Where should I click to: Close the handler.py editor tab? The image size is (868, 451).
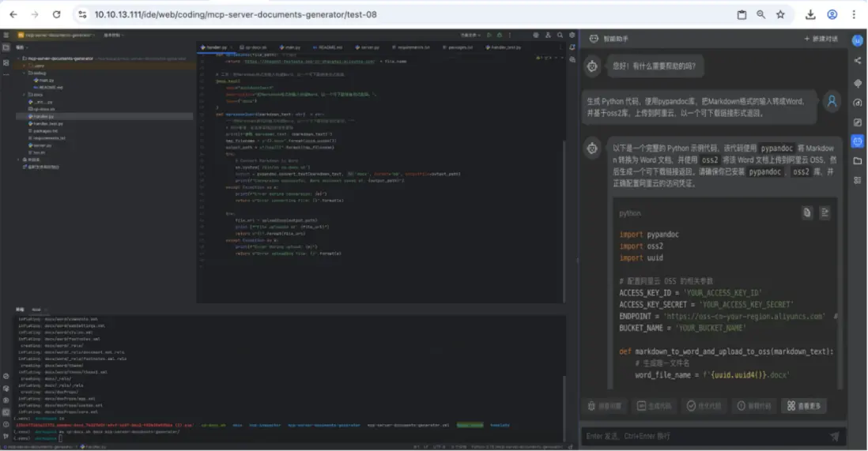tap(232, 47)
